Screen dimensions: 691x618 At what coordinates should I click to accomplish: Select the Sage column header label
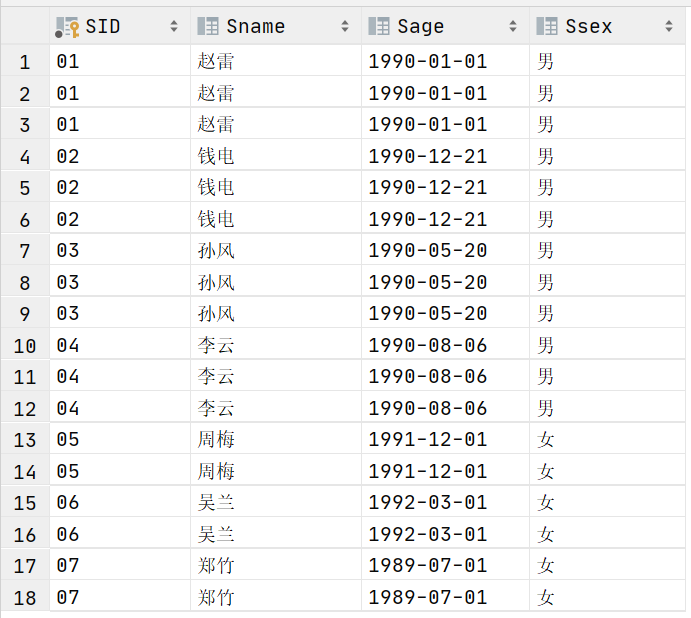click(x=420, y=26)
